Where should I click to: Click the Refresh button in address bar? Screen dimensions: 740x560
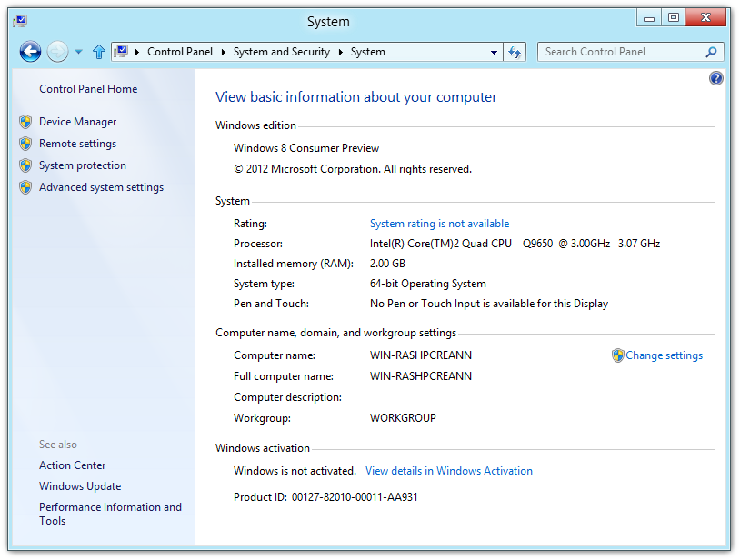[515, 52]
